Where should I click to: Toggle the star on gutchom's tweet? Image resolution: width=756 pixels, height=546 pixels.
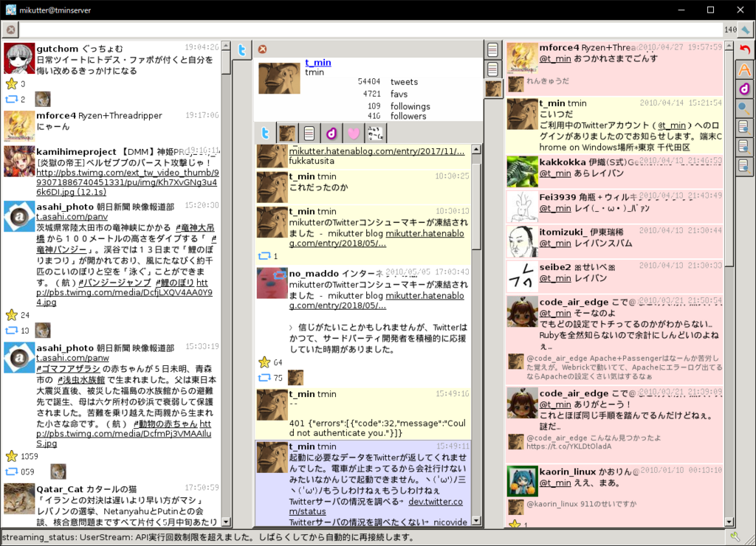coord(11,84)
